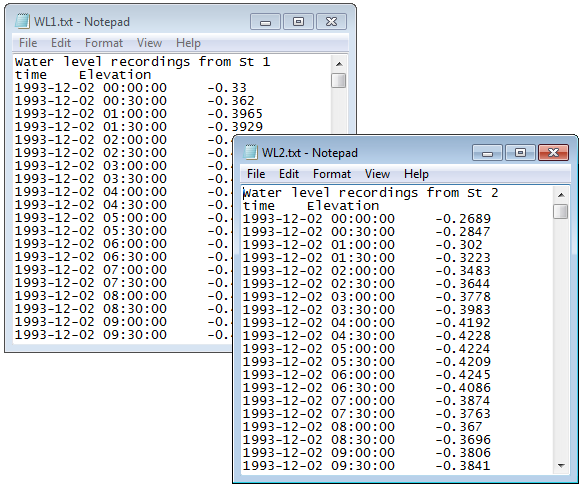
Task: Click 'Water level recordings from St 1' header line
Action: 143,62
